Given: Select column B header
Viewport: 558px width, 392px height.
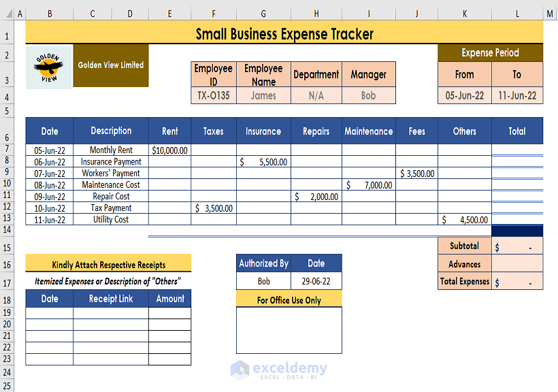Looking at the screenshot, I should pyautogui.click(x=50, y=14).
